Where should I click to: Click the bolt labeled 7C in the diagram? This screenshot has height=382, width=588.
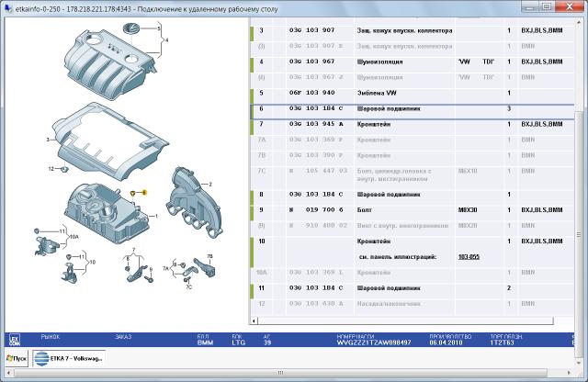click(186, 279)
